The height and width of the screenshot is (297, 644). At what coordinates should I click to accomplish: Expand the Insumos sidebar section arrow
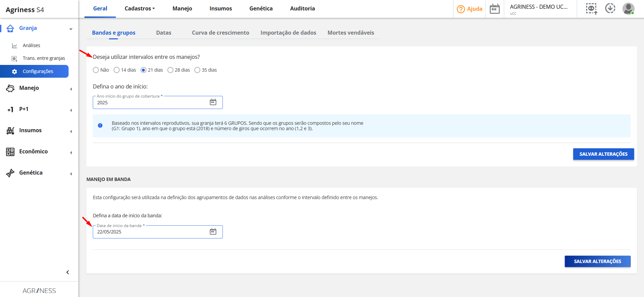pos(71,132)
